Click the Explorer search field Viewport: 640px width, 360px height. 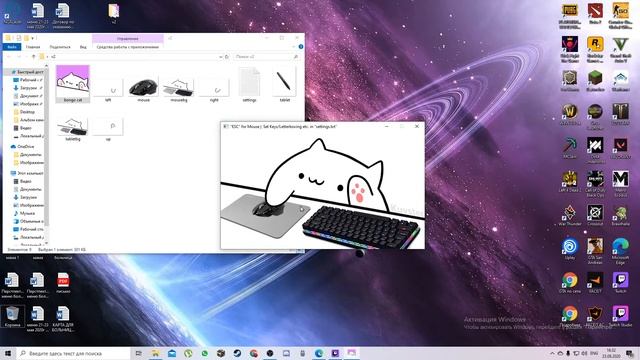pyautogui.click(x=266, y=57)
